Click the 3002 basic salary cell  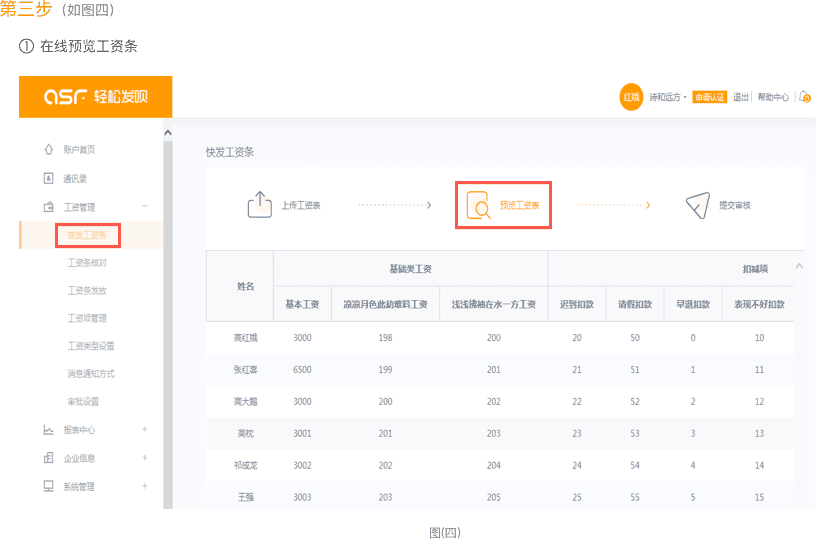point(302,466)
